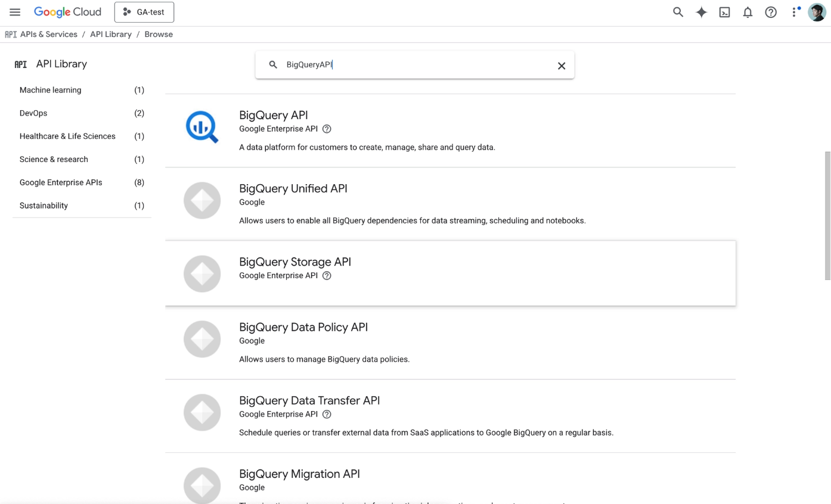Click the page vertical scrollbar thumb

point(827,215)
